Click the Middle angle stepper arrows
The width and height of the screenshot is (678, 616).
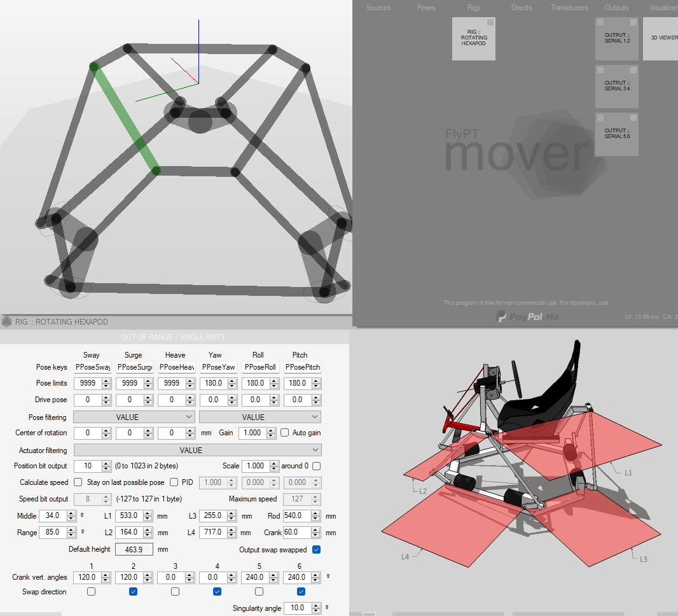click(x=71, y=515)
